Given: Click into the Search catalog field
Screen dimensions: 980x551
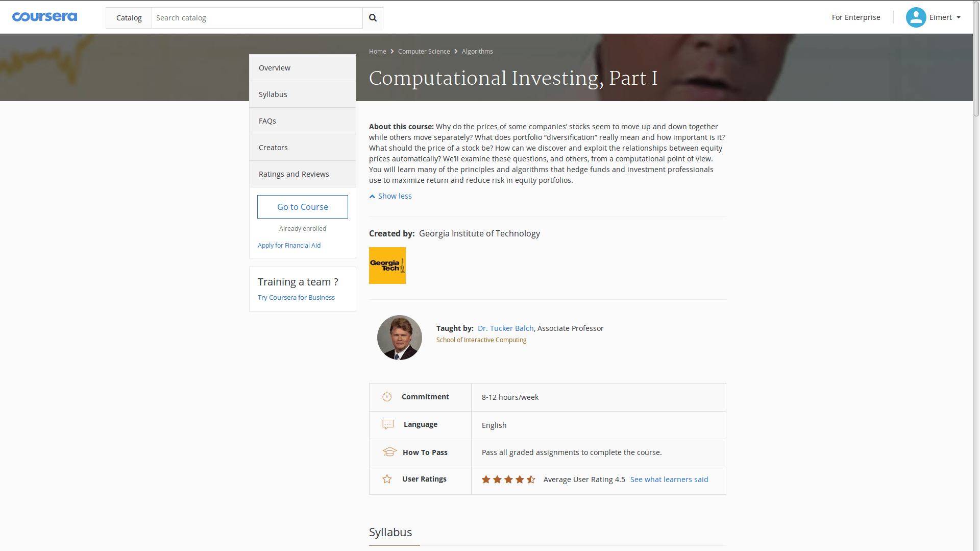Looking at the screenshot, I should pos(257,18).
